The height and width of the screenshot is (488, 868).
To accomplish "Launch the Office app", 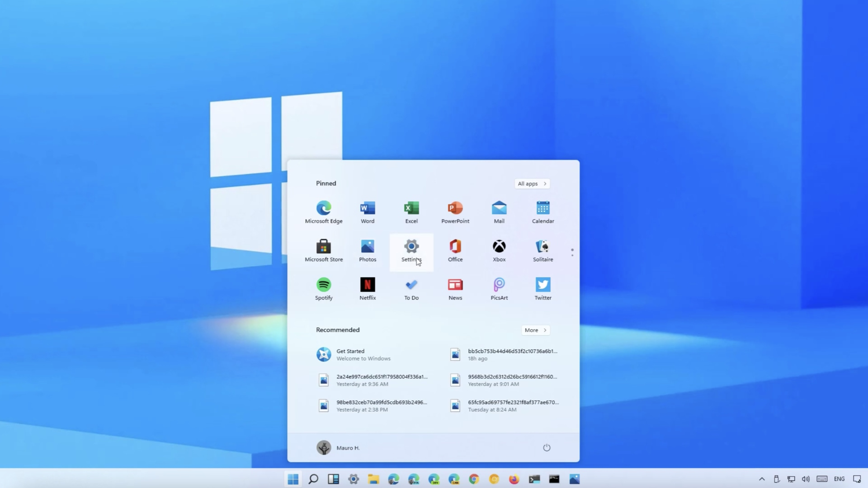I will (455, 251).
